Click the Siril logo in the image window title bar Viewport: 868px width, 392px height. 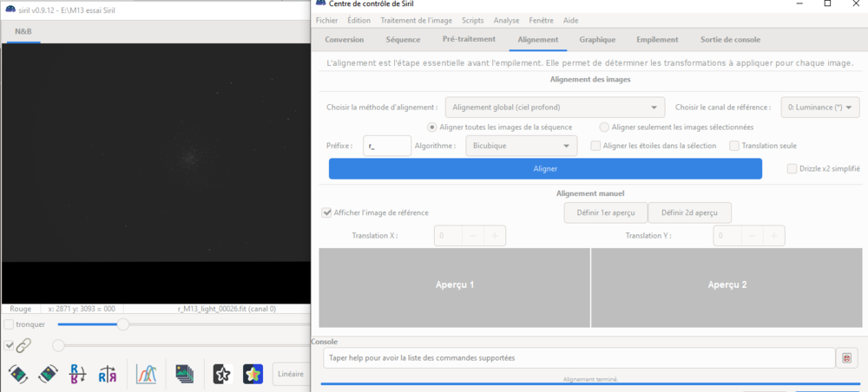click(10, 10)
